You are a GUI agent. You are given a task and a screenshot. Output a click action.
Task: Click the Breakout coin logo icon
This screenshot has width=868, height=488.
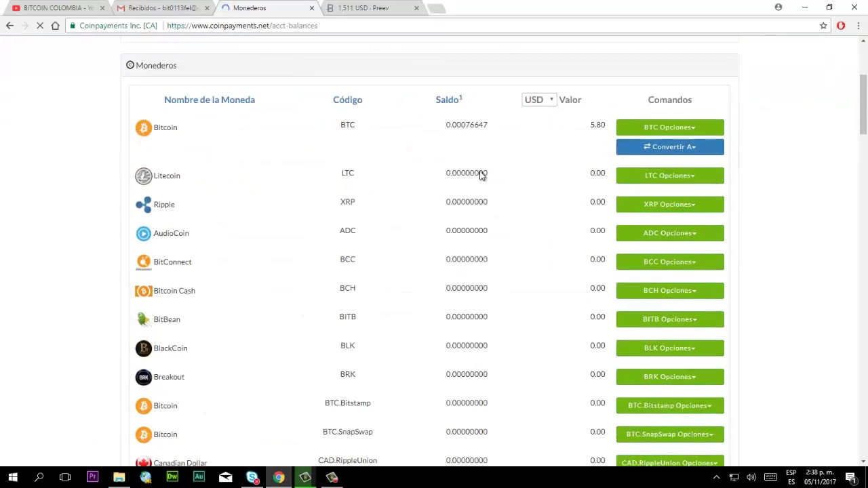click(143, 377)
